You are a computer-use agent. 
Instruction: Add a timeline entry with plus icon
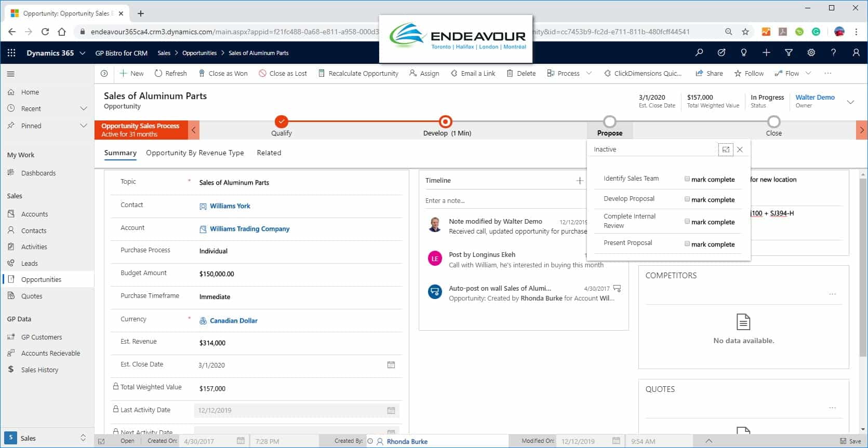tap(580, 181)
